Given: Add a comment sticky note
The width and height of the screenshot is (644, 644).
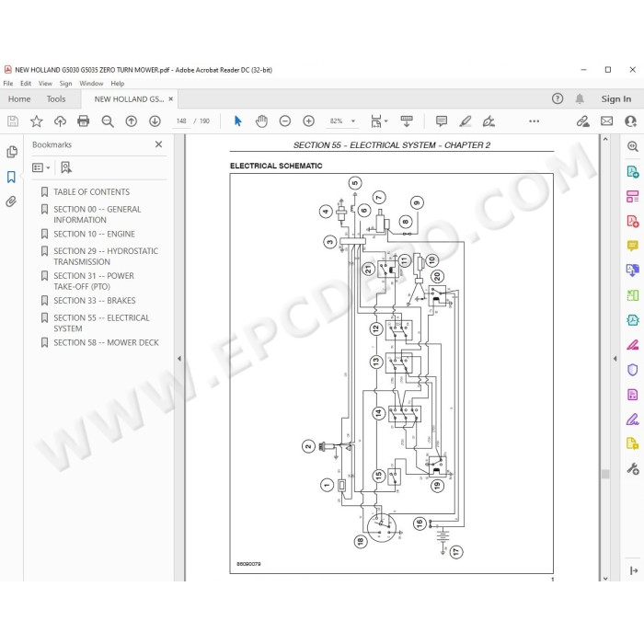Looking at the screenshot, I should tap(442, 121).
